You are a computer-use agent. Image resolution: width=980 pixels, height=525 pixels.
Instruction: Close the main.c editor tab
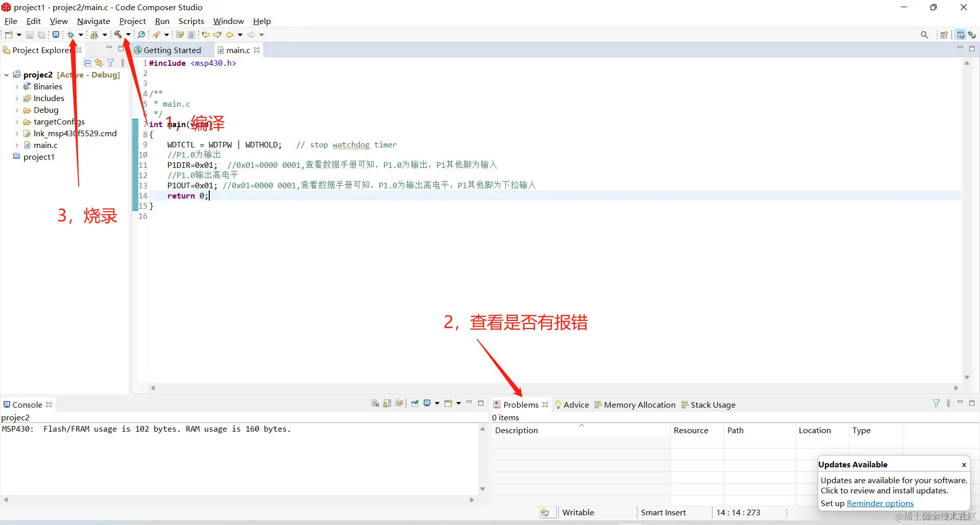pyautogui.click(x=257, y=50)
